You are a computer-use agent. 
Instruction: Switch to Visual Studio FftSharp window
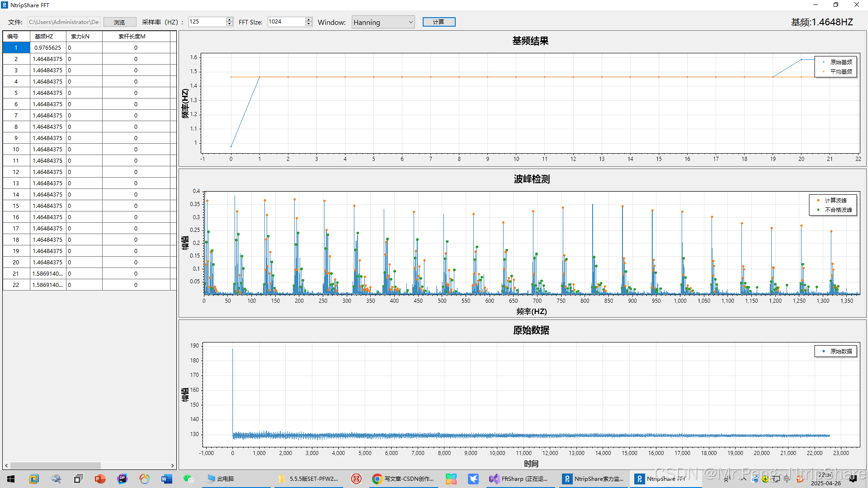(x=519, y=479)
